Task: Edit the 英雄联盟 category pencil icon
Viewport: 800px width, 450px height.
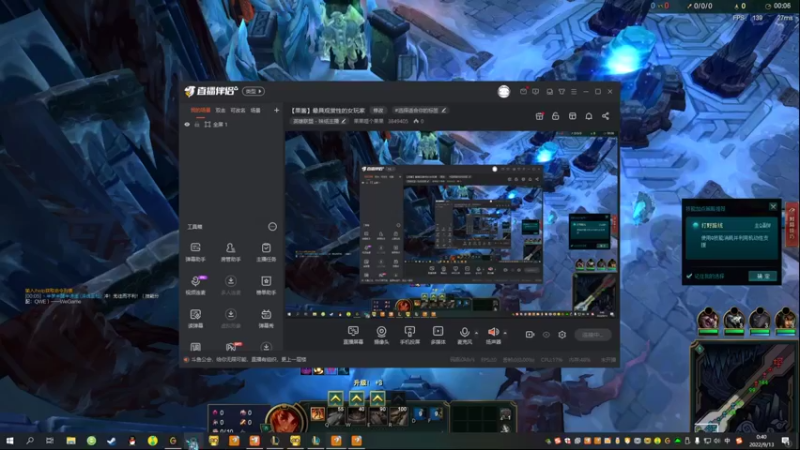Action: (x=343, y=121)
